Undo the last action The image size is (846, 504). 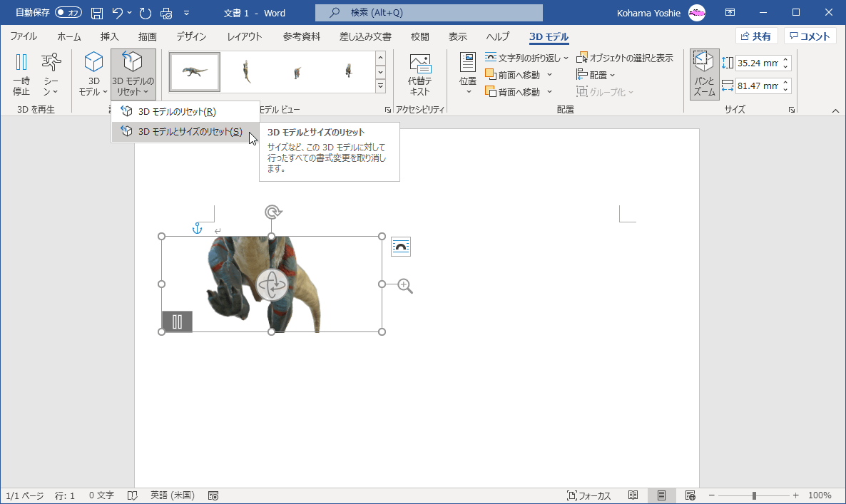[x=117, y=13]
